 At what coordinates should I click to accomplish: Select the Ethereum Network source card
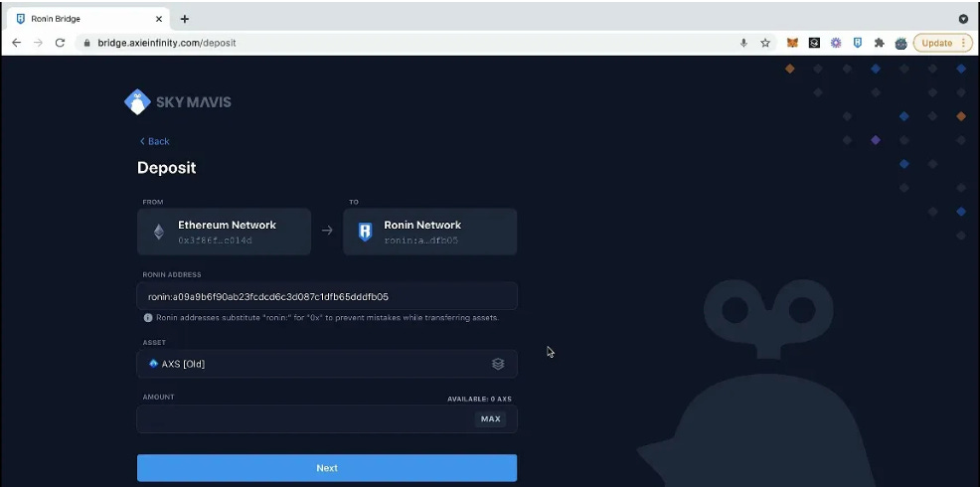(x=224, y=232)
